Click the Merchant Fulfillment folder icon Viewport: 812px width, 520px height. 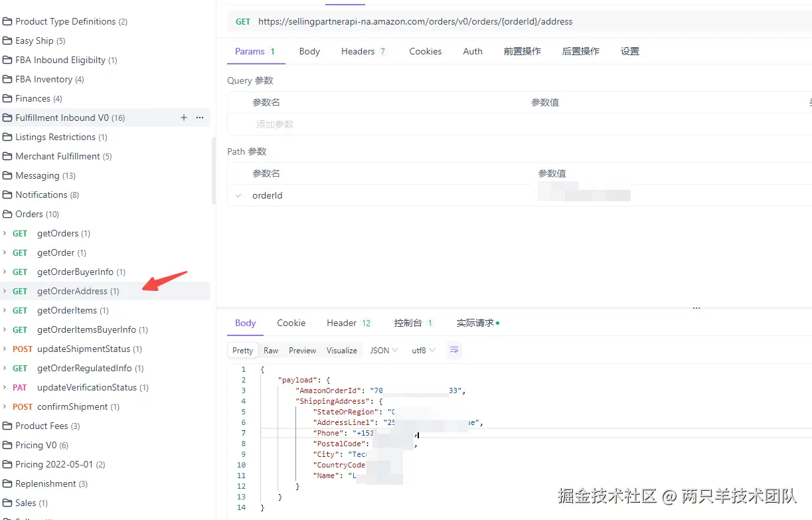tap(7, 156)
